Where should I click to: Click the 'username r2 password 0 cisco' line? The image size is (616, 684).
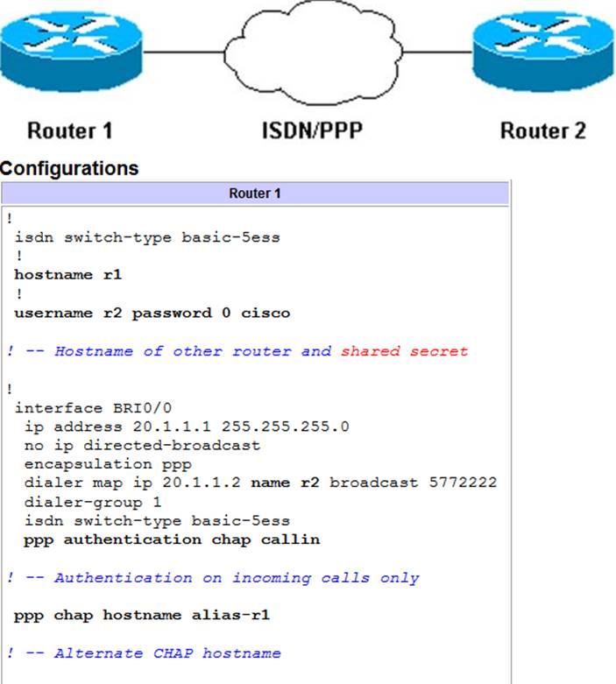pos(152,313)
